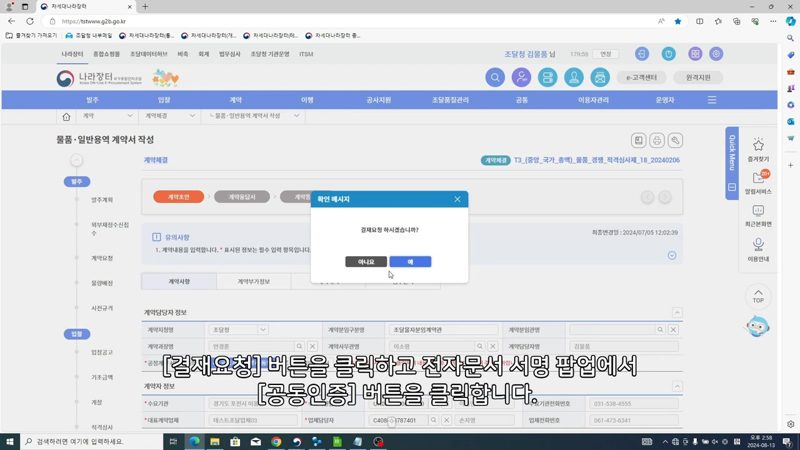The width and height of the screenshot is (800, 450).
Task: Close the 확인 메시지 dialog
Action: coord(457,199)
